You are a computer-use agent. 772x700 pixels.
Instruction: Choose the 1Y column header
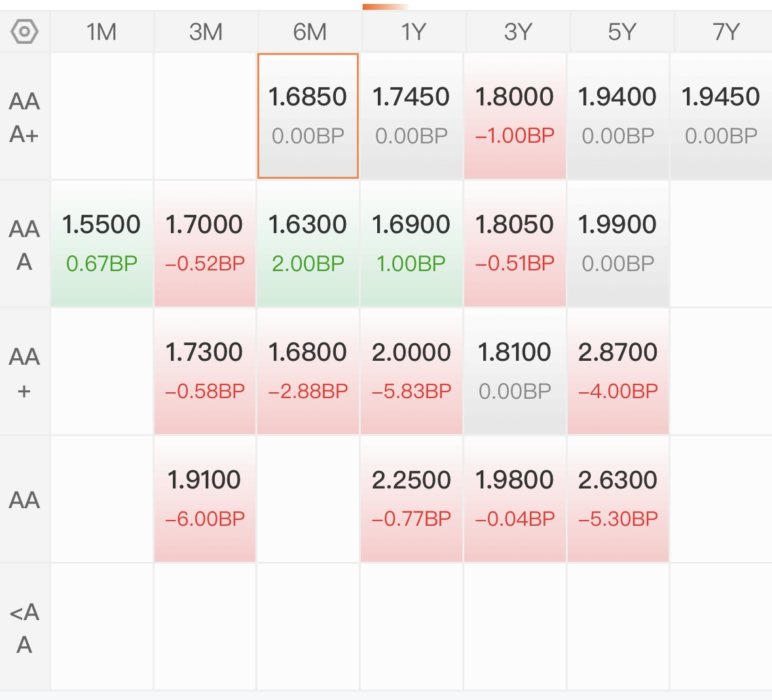[x=413, y=32]
